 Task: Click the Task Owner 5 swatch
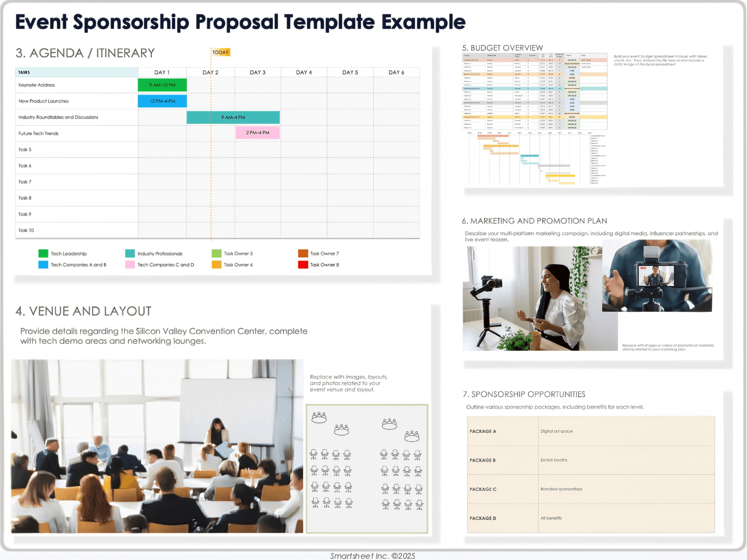(x=216, y=254)
